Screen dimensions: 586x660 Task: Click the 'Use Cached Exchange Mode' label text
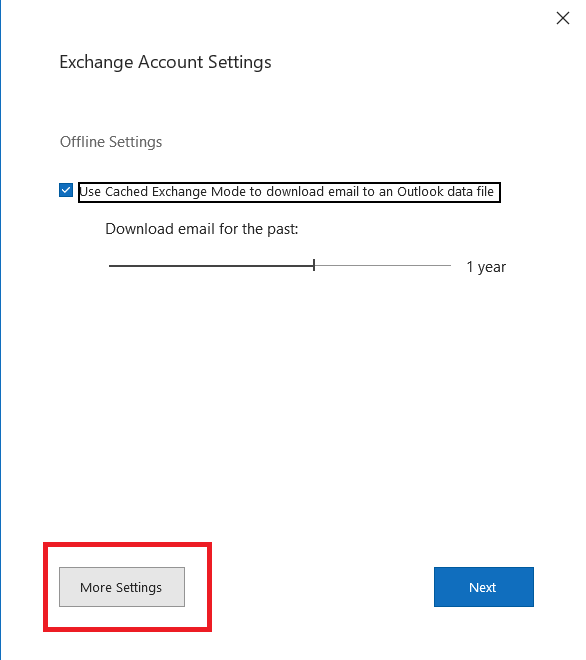[287, 192]
